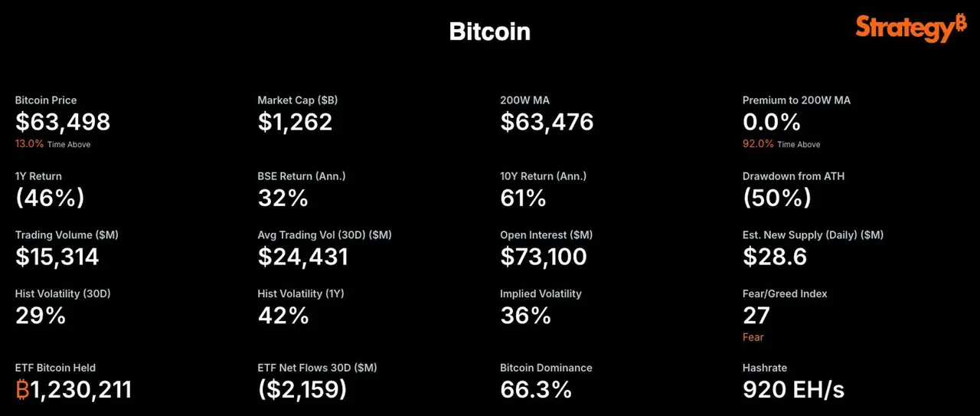Click the Strategy logo in the corner
The width and height of the screenshot is (980, 416).
point(911,28)
